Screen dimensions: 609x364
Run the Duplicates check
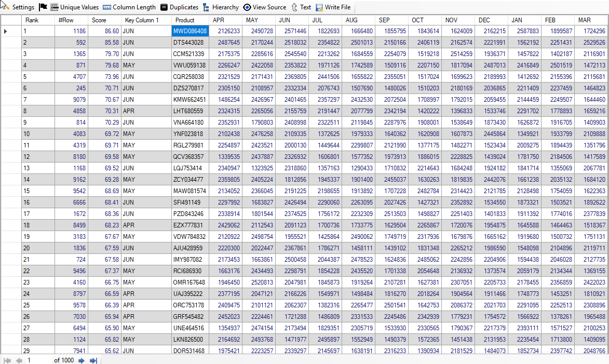tap(179, 7)
